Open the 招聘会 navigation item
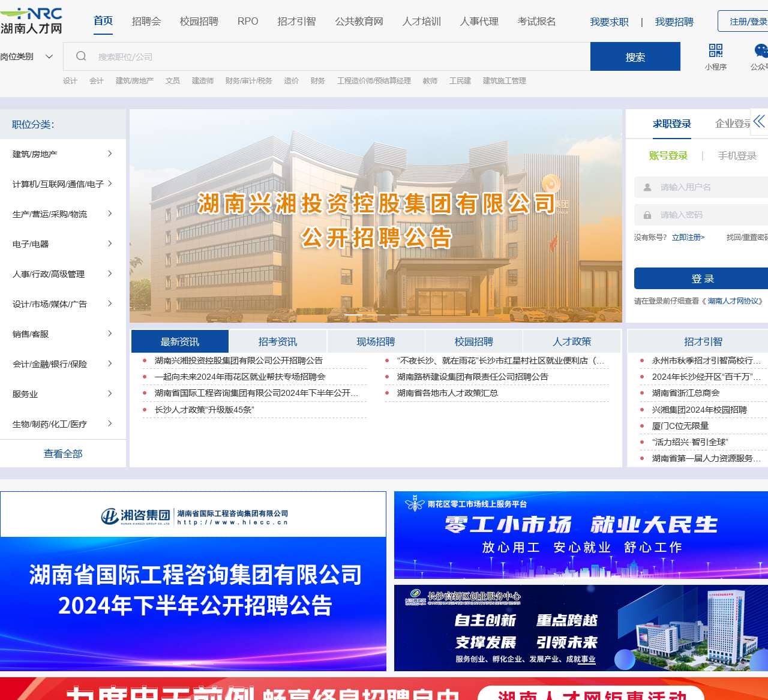 point(146,21)
